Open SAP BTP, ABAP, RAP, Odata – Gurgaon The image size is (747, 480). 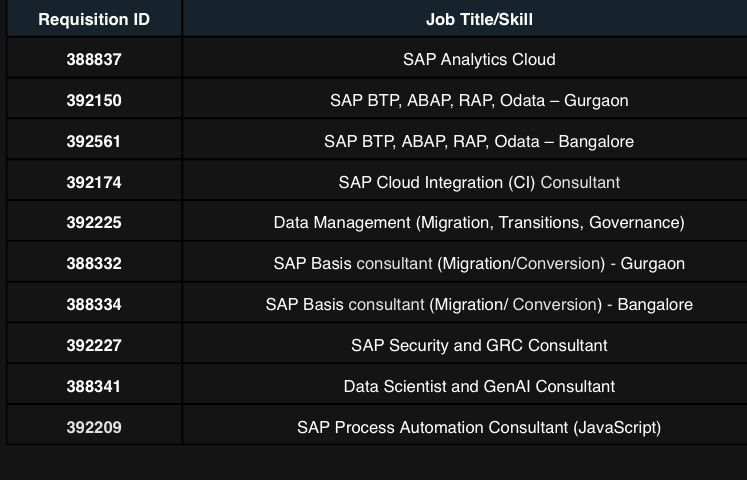click(479, 100)
